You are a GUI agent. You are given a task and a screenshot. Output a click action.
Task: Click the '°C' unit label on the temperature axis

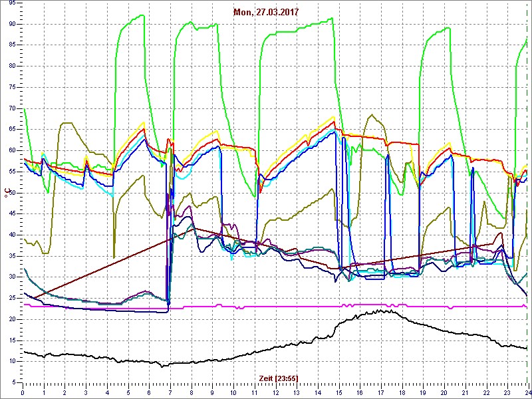point(6,193)
